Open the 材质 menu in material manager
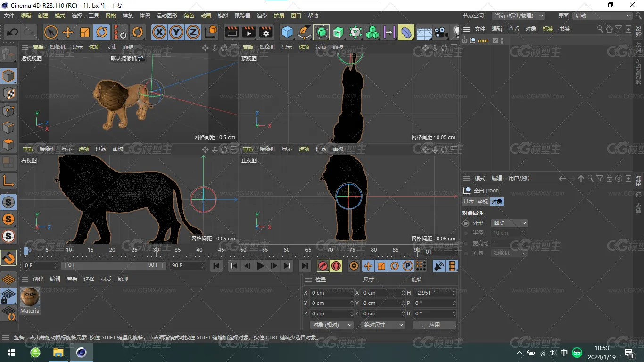Image resolution: width=644 pixels, height=362 pixels. [106, 279]
